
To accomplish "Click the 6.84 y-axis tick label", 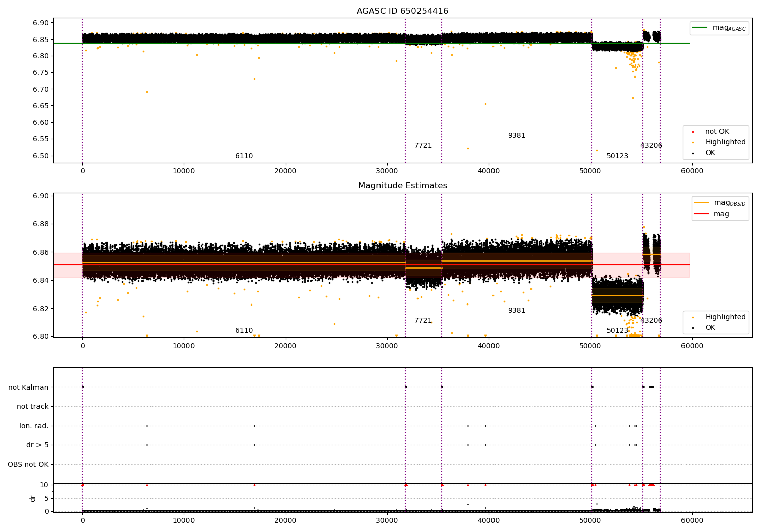I will tap(42, 281).
